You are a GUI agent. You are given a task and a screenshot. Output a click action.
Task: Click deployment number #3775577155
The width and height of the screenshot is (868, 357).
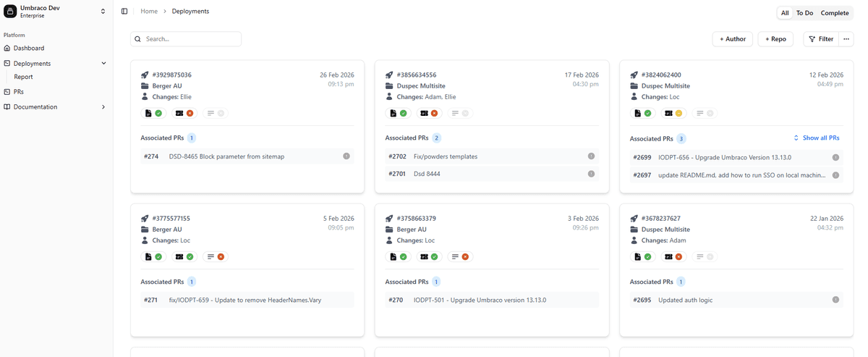(x=171, y=218)
